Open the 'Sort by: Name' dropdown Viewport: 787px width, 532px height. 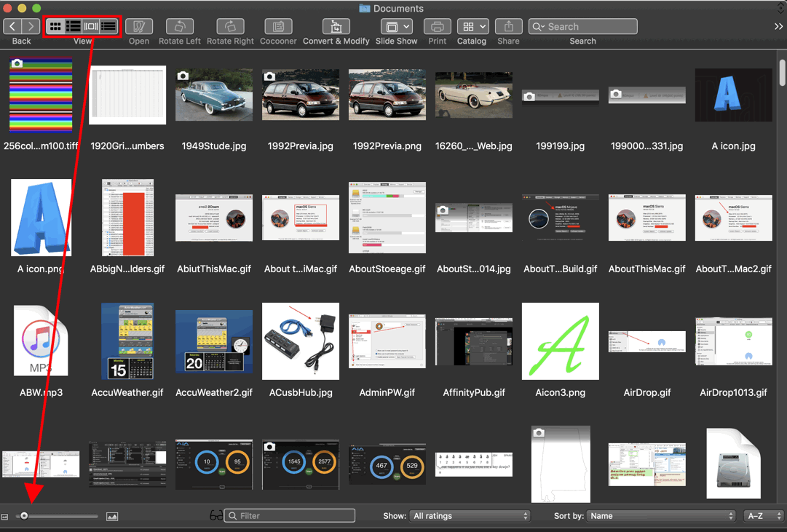661,515
